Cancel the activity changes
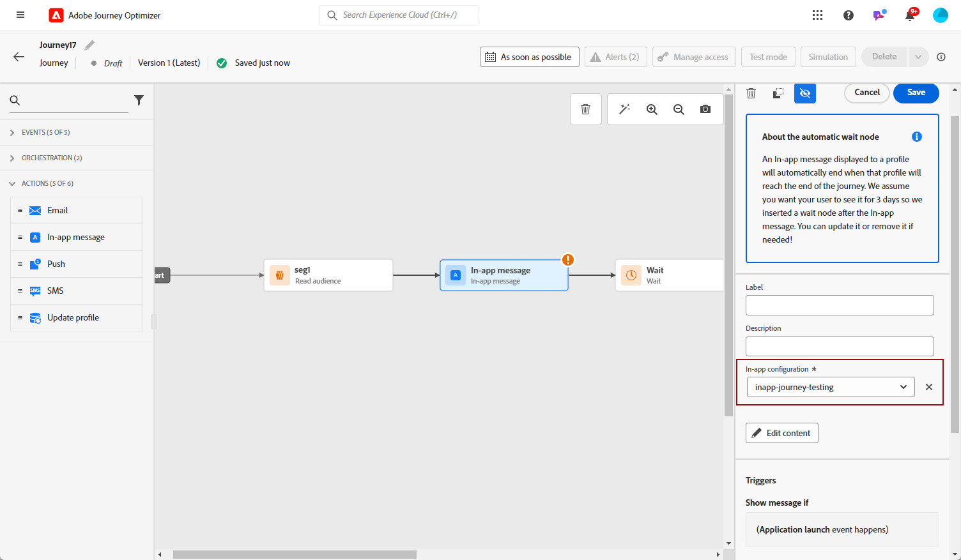 867,93
